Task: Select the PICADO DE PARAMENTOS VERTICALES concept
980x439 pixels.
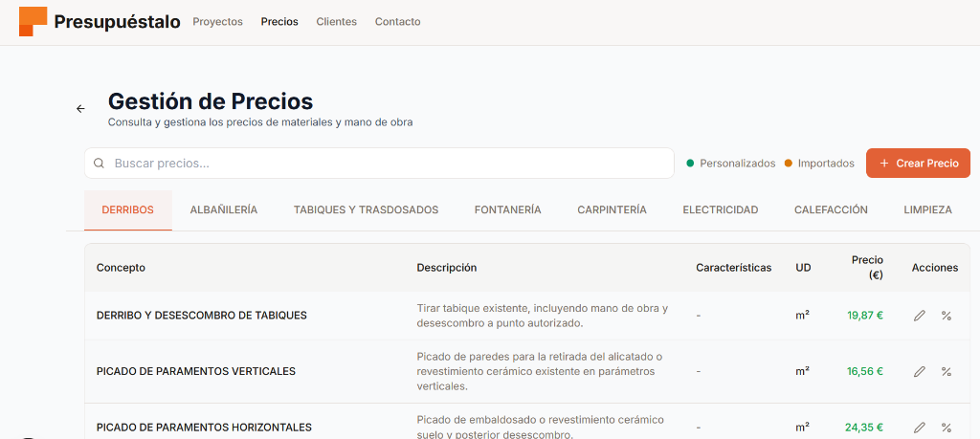Action: (x=195, y=371)
